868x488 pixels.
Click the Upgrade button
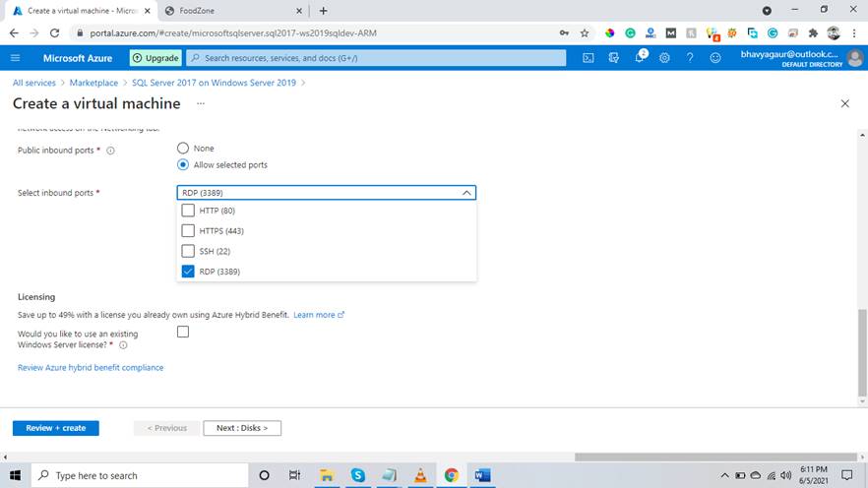(155, 57)
